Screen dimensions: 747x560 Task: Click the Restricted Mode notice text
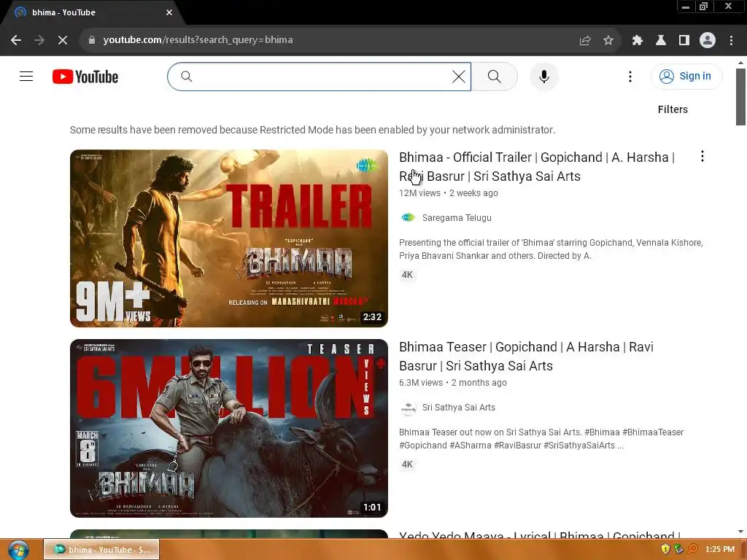(312, 130)
